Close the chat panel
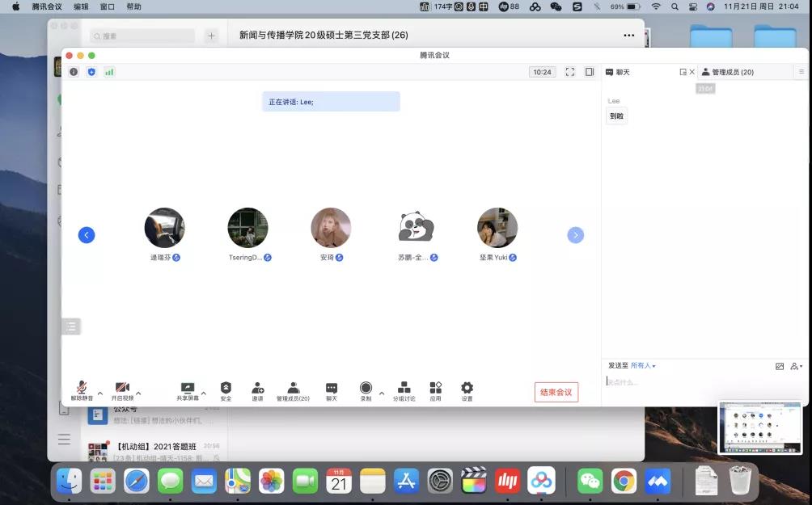This screenshot has height=505, width=812. point(691,72)
